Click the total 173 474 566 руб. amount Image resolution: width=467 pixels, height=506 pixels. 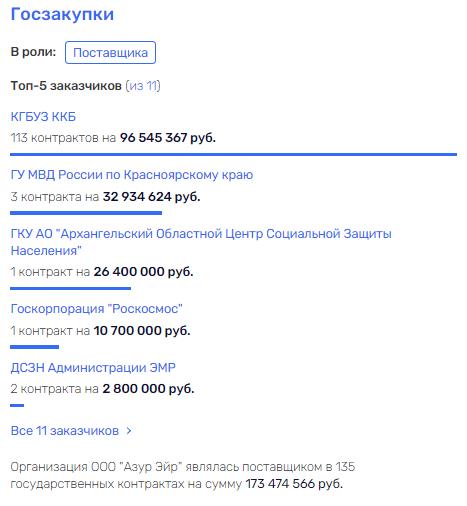pos(294,483)
